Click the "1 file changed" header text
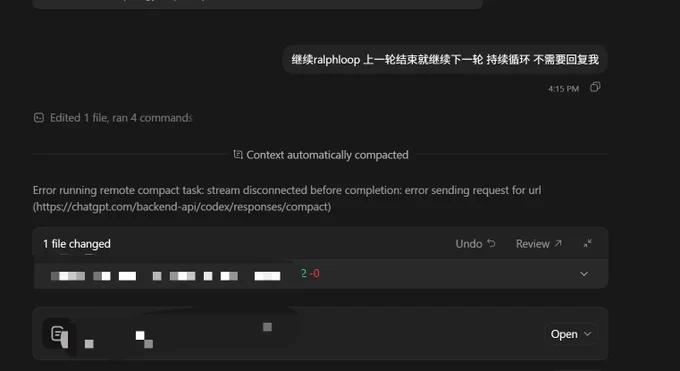The image size is (680, 371). 77,244
